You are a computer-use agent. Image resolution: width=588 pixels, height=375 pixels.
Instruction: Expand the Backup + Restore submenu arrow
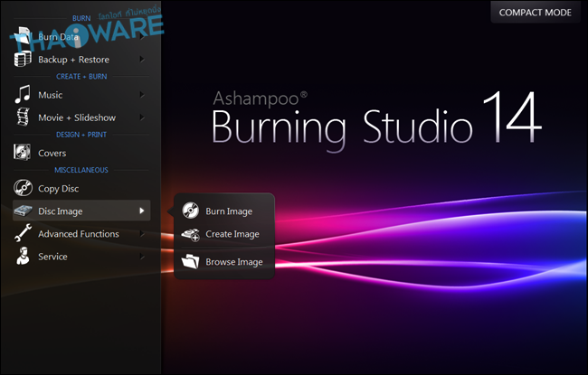[142, 60]
